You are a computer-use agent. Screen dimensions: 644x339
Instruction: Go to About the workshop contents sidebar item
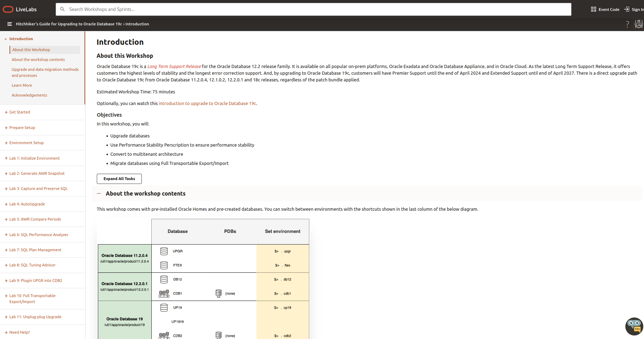tap(38, 60)
